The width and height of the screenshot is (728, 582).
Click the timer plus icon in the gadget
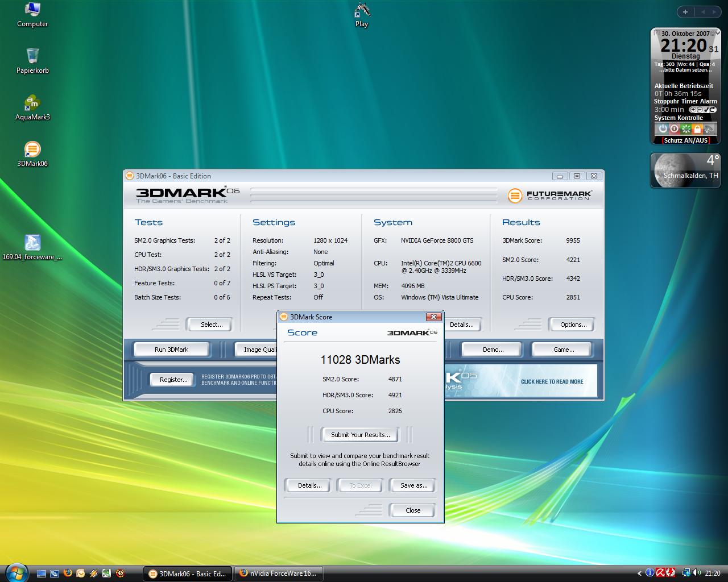(x=693, y=110)
